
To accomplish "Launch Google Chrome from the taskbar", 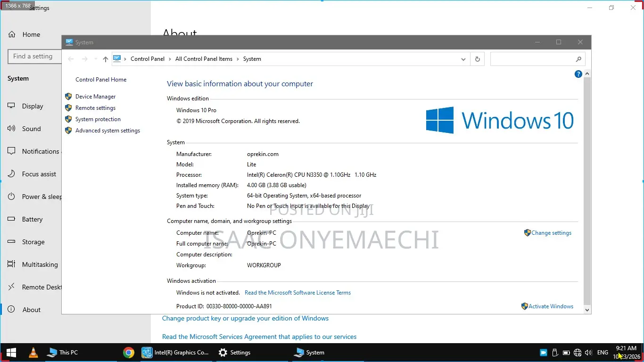I will pos(128,353).
